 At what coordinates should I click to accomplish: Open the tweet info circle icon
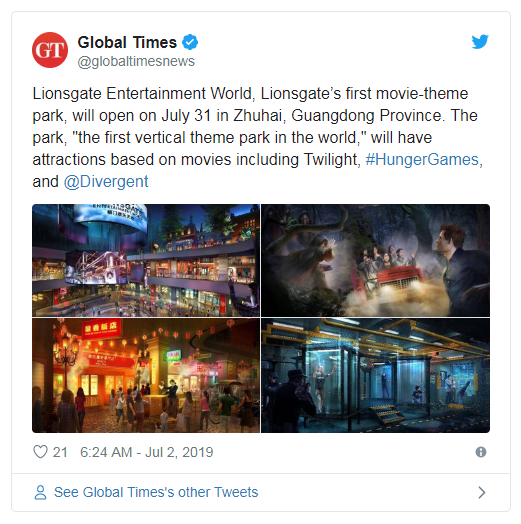[481, 452]
